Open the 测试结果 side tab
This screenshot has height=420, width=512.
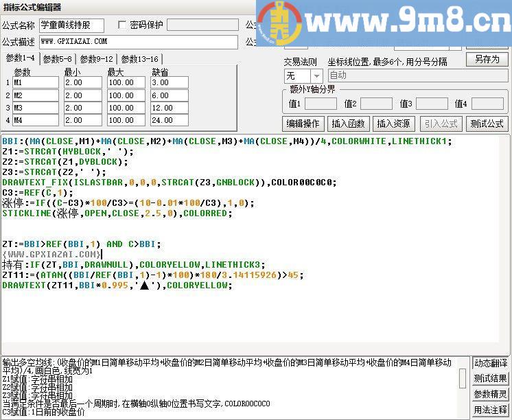tap(491, 378)
